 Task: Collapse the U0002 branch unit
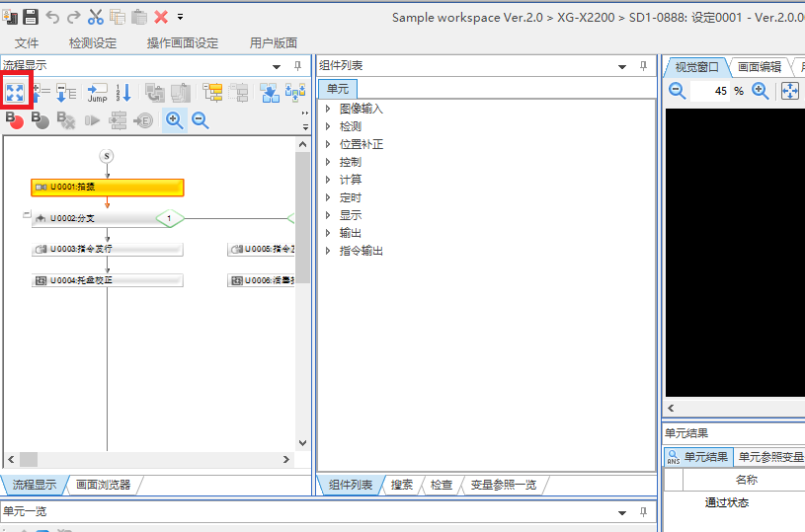tap(27, 214)
